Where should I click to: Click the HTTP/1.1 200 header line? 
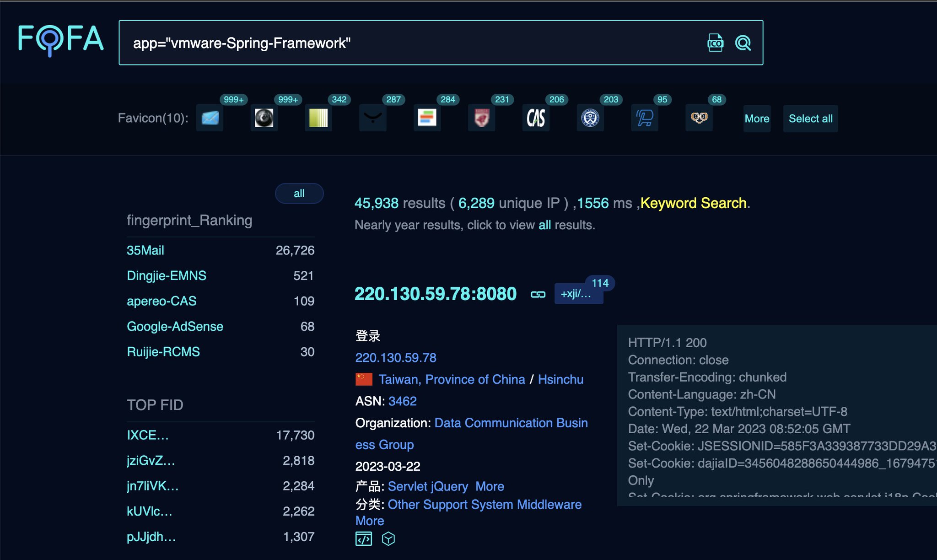click(667, 343)
